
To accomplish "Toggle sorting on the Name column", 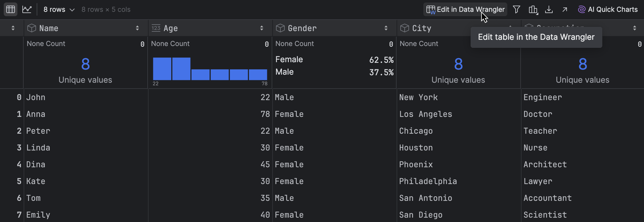I will pos(137,28).
